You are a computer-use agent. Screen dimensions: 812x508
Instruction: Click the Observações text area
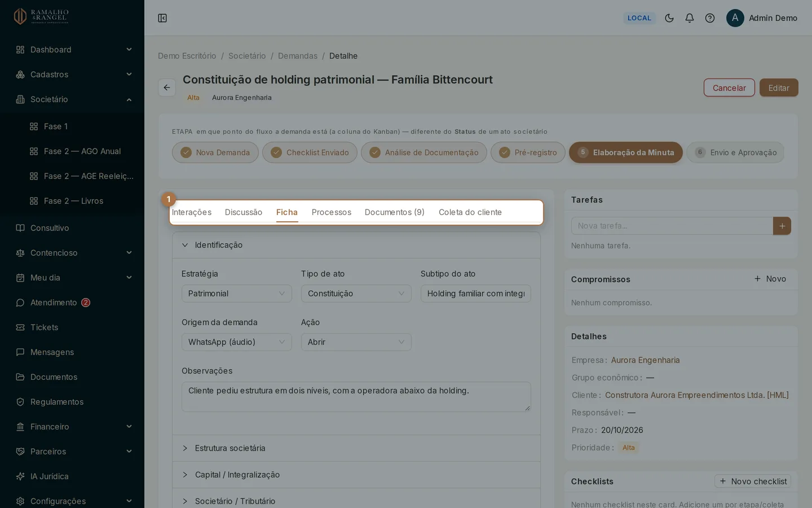(356, 397)
